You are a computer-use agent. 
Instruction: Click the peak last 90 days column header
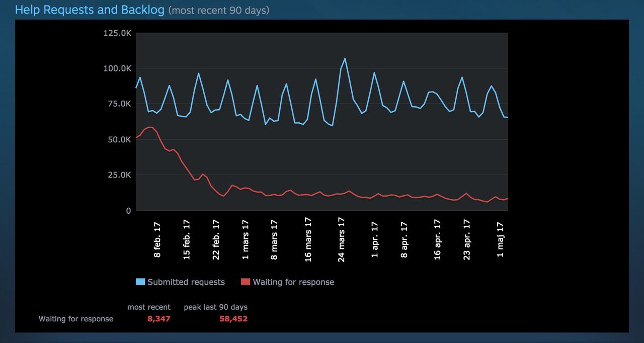pyautogui.click(x=216, y=307)
